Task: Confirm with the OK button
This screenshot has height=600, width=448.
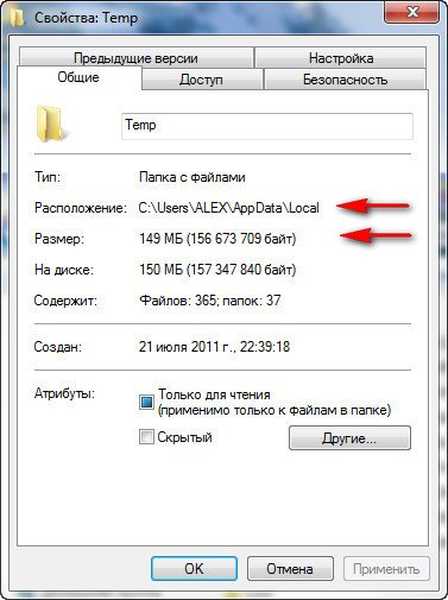Action: click(194, 569)
